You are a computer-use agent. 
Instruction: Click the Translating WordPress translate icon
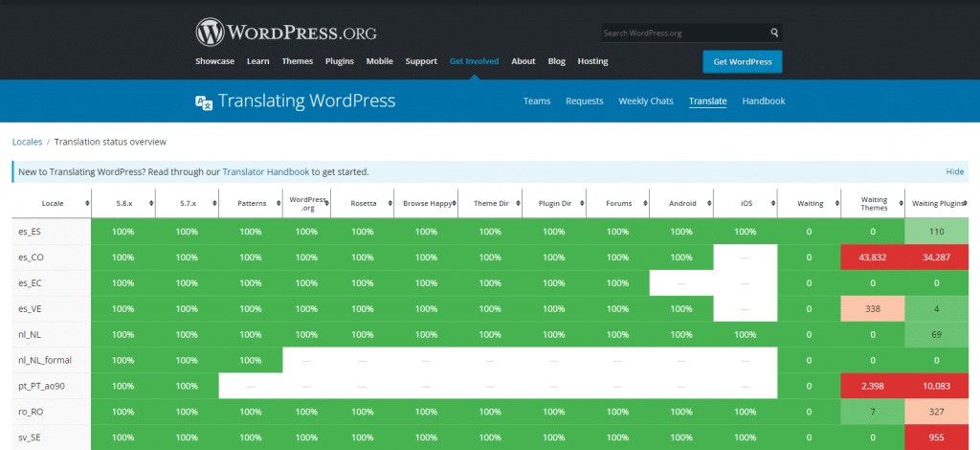(205, 103)
